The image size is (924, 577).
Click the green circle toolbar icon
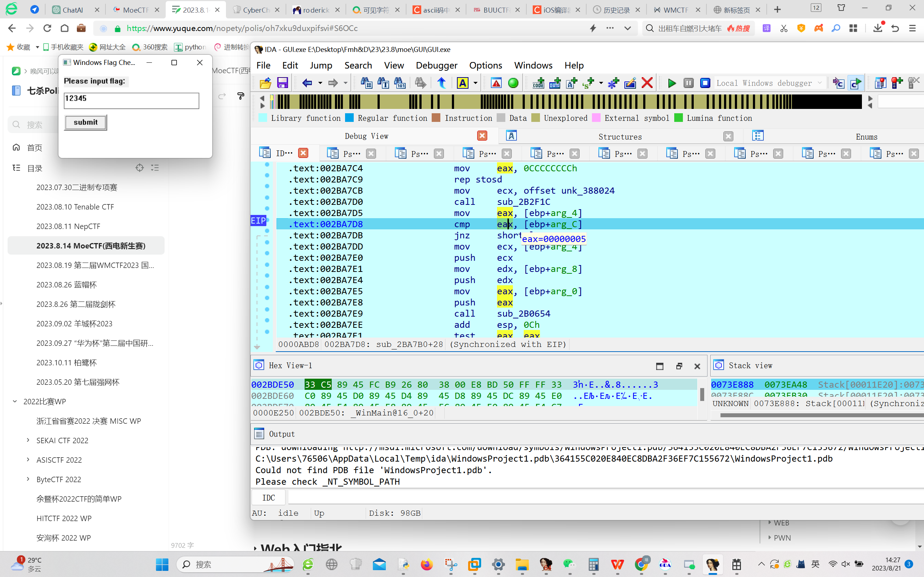pyautogui.click(x=513, y=83)
